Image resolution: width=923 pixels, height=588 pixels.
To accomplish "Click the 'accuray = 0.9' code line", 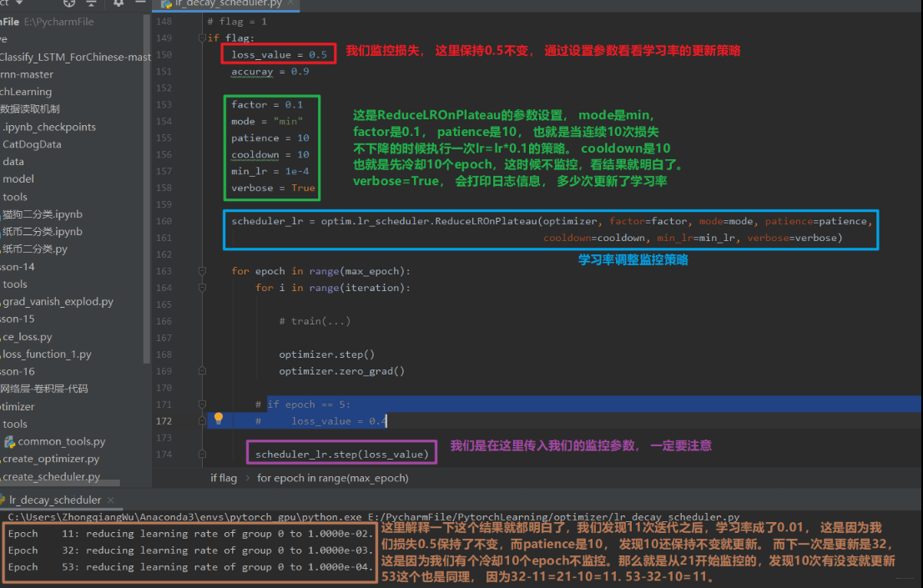I will tap(270, 71).
